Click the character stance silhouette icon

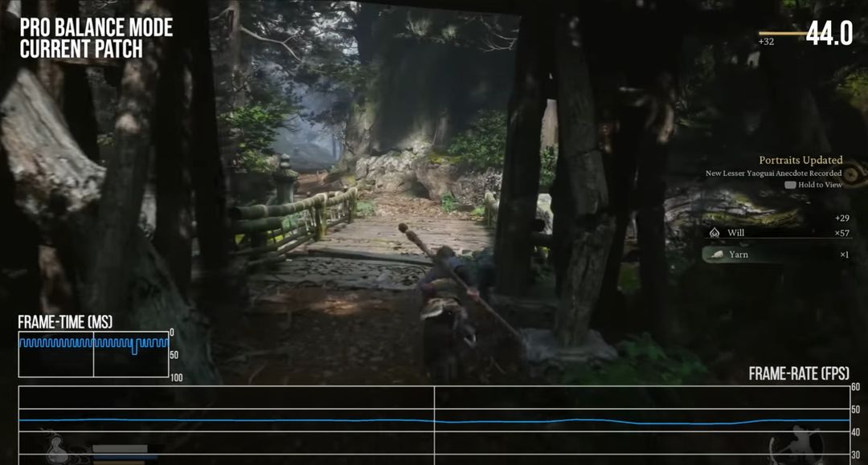(796, 445)
